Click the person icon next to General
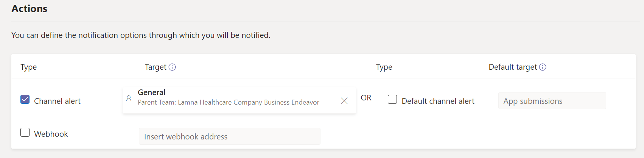644x158 pixels. coord(129,99)
